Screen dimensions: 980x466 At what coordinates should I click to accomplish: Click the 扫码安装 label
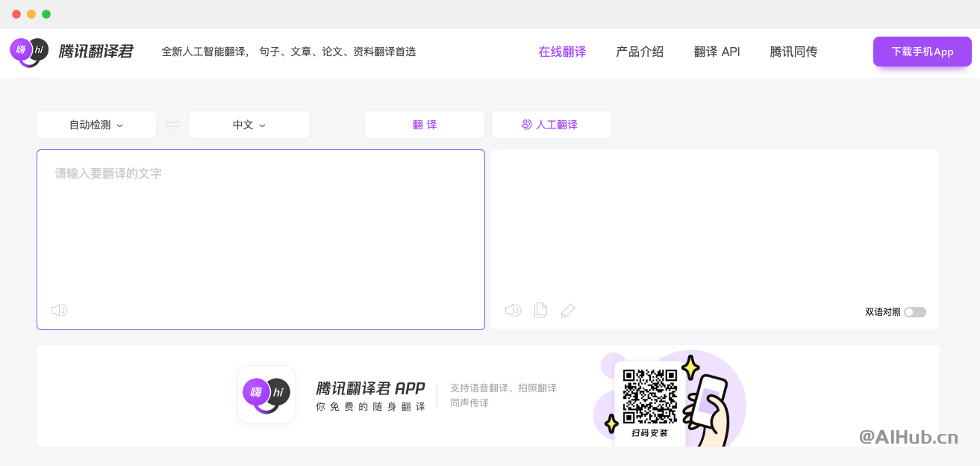650,432
